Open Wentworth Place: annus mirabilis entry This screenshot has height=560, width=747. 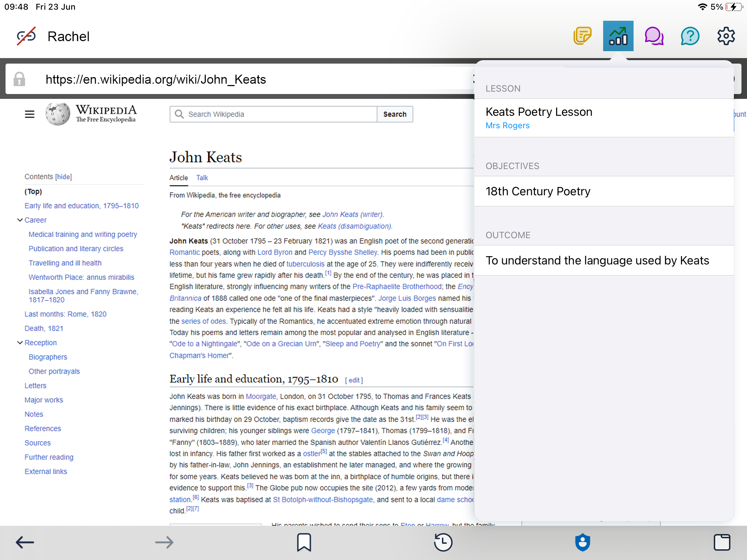tap(81, 277)
